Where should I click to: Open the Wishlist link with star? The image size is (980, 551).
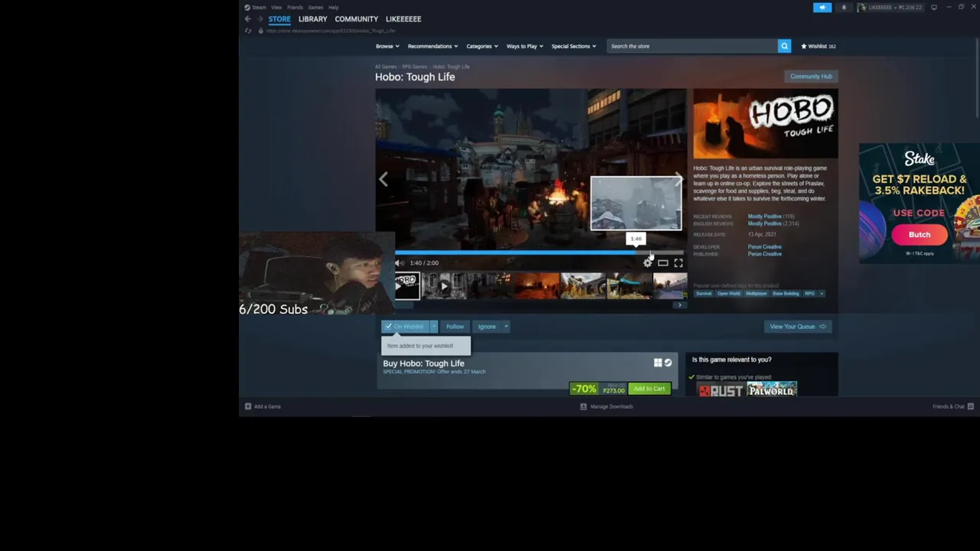818,46
